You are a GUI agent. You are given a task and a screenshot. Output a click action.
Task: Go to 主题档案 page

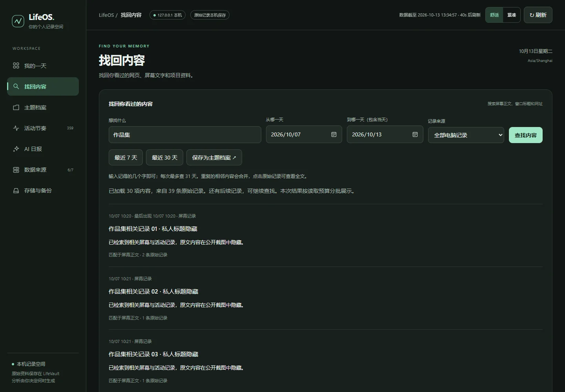pos(43,107)
